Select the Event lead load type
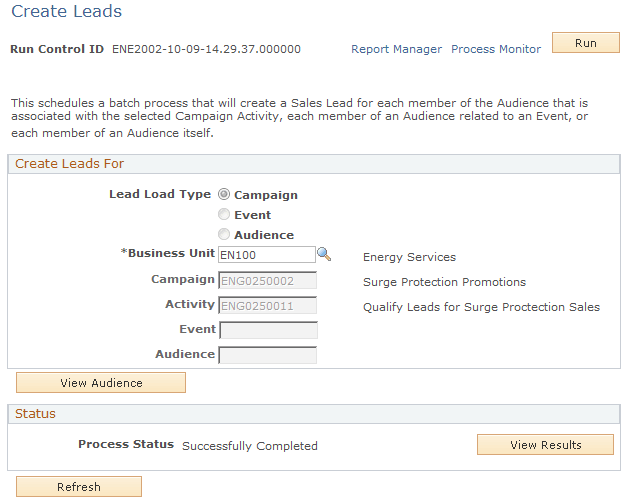 224,214
